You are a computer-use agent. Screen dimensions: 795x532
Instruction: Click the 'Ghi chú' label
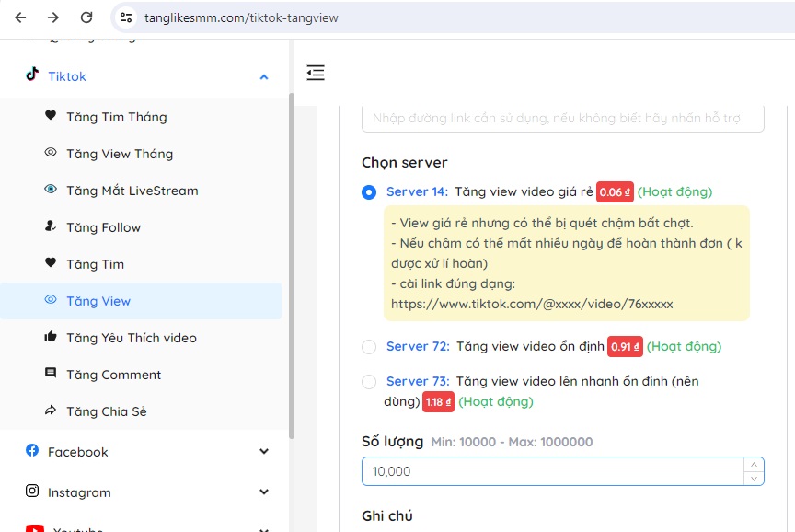click(387, 516)
